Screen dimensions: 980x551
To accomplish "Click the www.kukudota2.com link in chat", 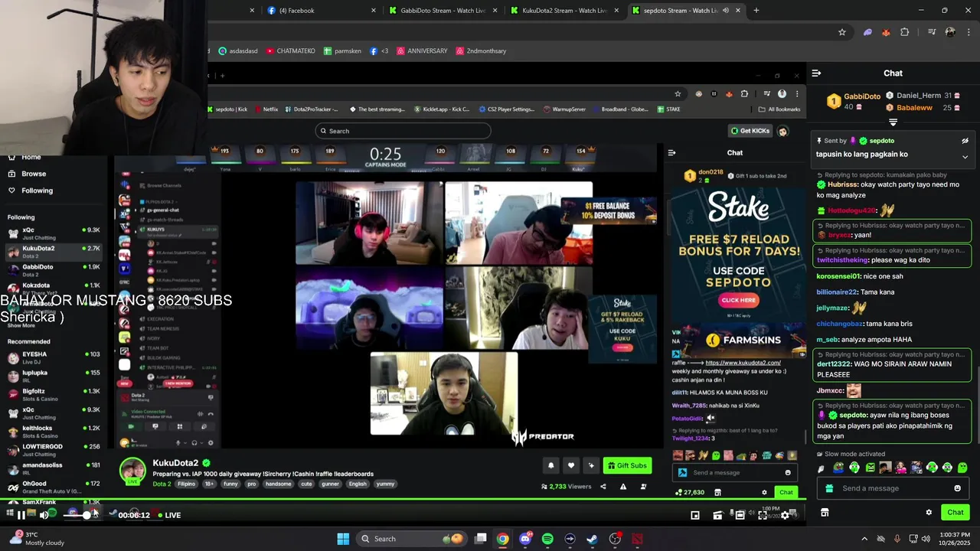I will pos(743,363).
